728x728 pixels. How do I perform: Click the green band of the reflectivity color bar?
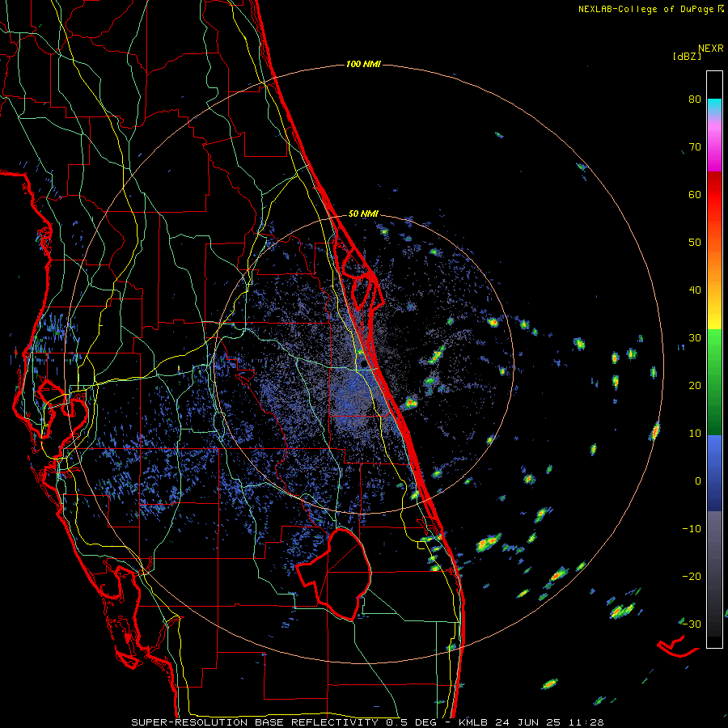click(714, 382)
